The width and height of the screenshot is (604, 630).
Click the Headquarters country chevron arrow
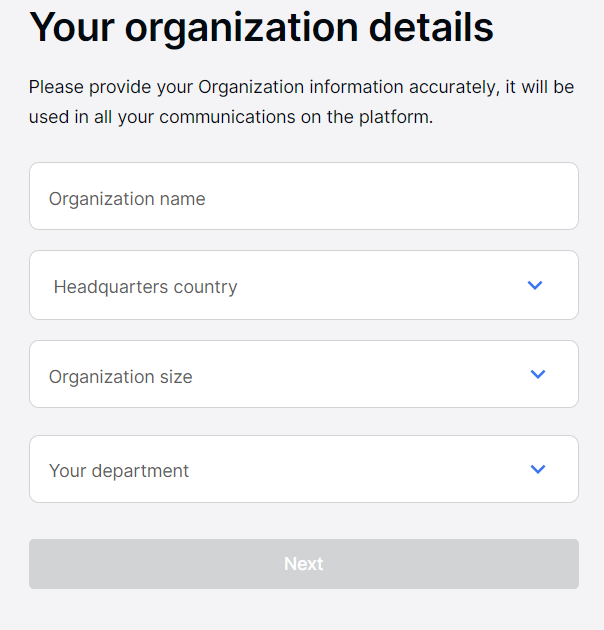535,286
